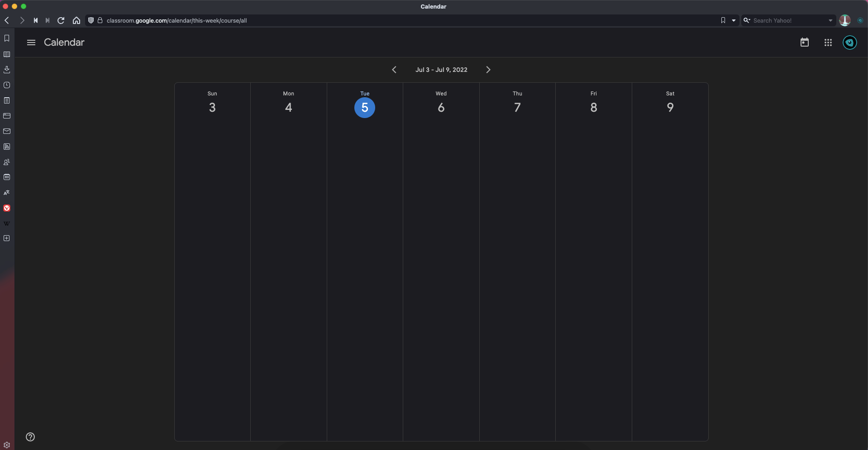The width and height of the screenshot is (868, 450).
Task: Open the Google account avatar in Classroom header
Action: [850, 43]
